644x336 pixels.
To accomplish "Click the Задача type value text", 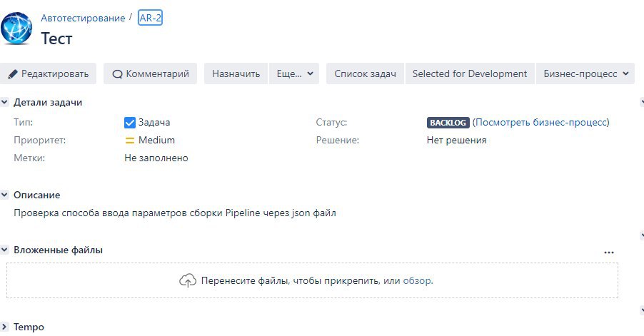I will (154, 122).
